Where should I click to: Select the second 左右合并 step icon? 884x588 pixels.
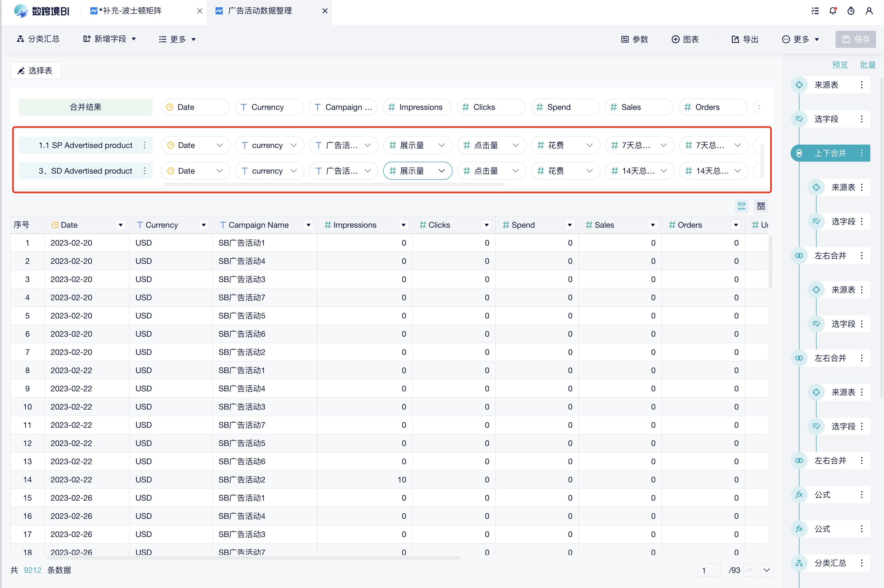[x=799, y=358]
